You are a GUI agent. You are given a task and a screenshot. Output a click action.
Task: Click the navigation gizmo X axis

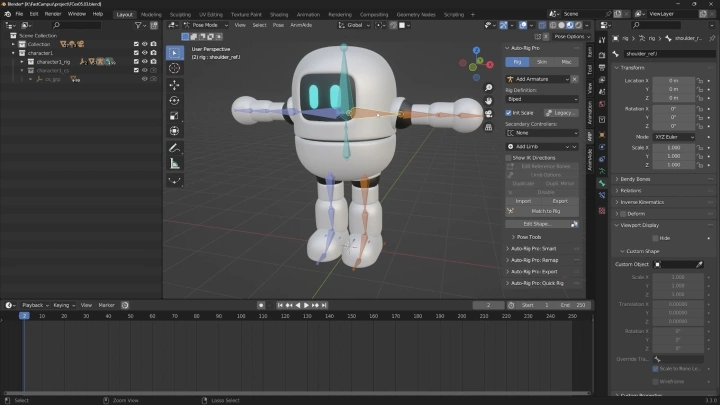pos(490,65)
